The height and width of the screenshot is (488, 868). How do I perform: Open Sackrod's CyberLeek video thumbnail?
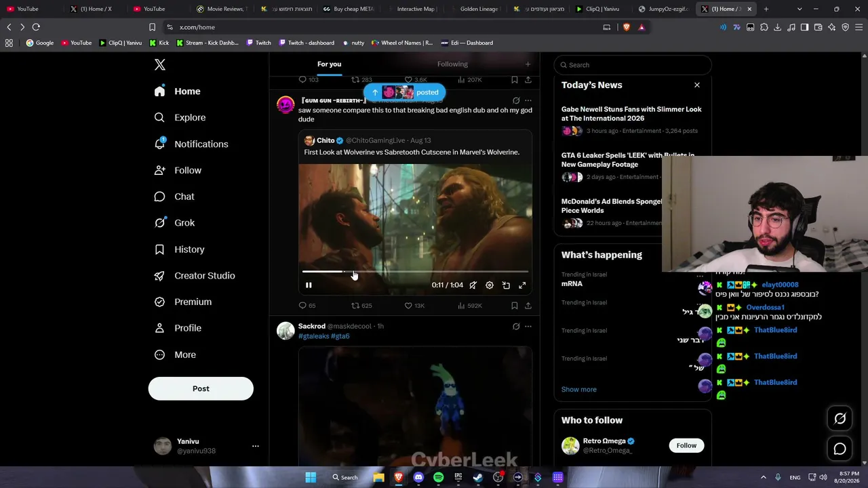tap(415, 407)
